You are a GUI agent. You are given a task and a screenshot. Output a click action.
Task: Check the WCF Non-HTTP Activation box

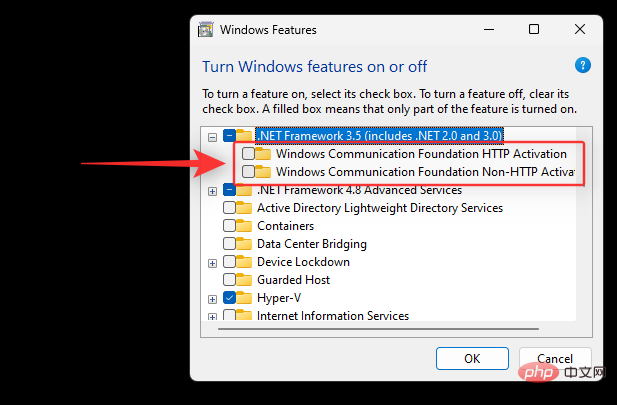click(x=249, y=172)
